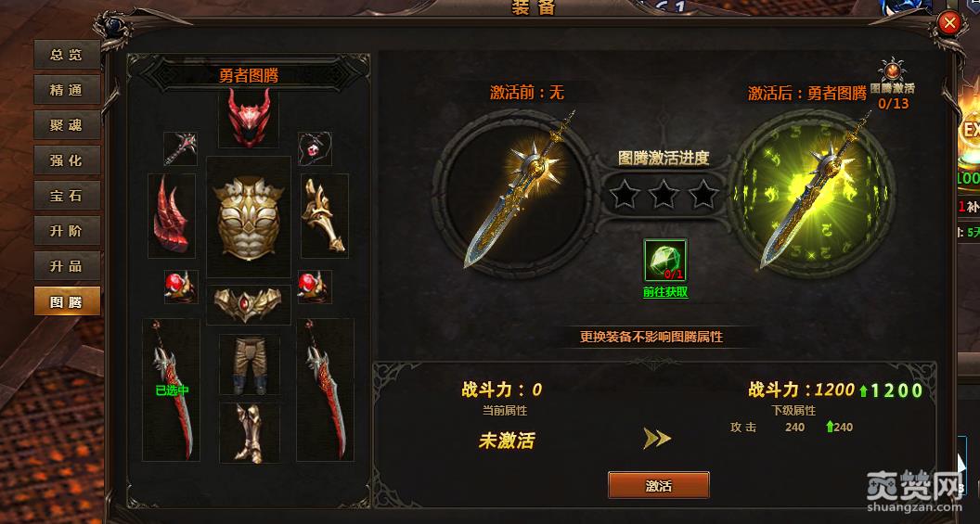
Task: Follow the 前往获取 link
Action: click(x=665, y=291)
